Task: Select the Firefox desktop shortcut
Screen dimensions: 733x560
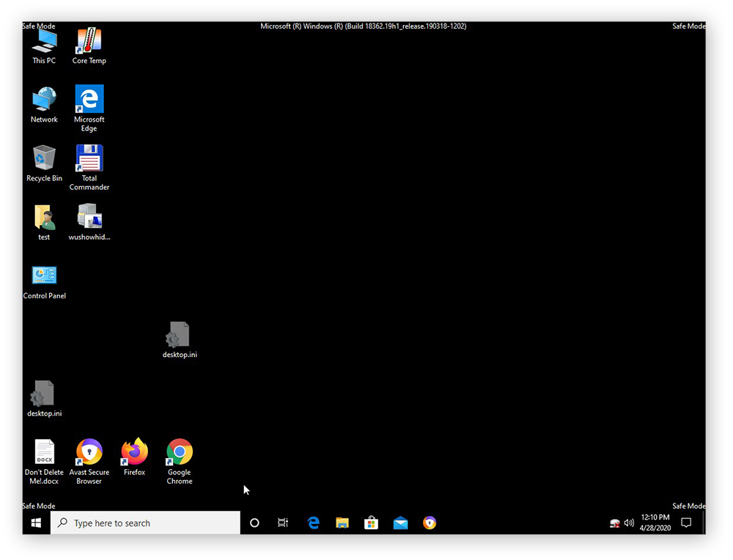Action: click(x=134, y=457)
